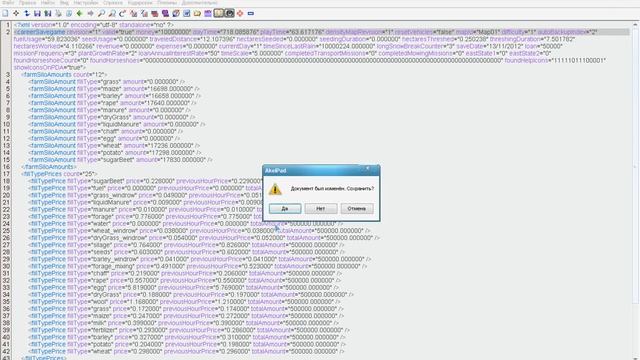Open the Правка menu
Image resolution: width=640 pixels, height=360 pixels.
pos(27,3)
